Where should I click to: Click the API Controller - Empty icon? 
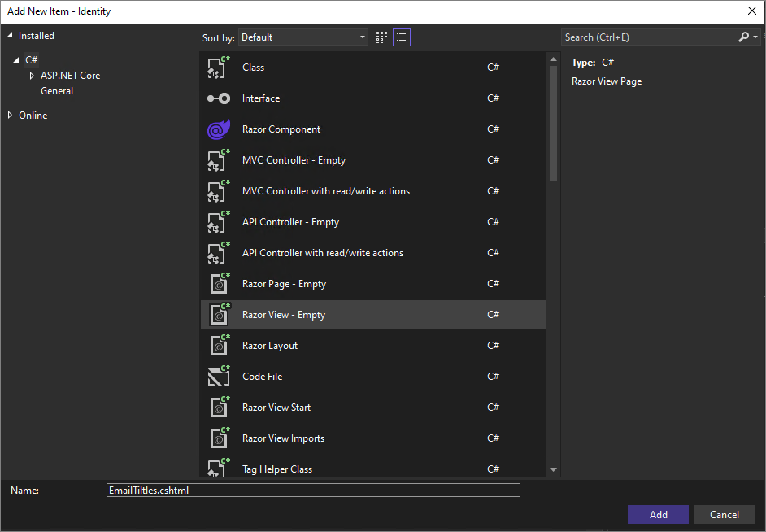click(219, 222)
